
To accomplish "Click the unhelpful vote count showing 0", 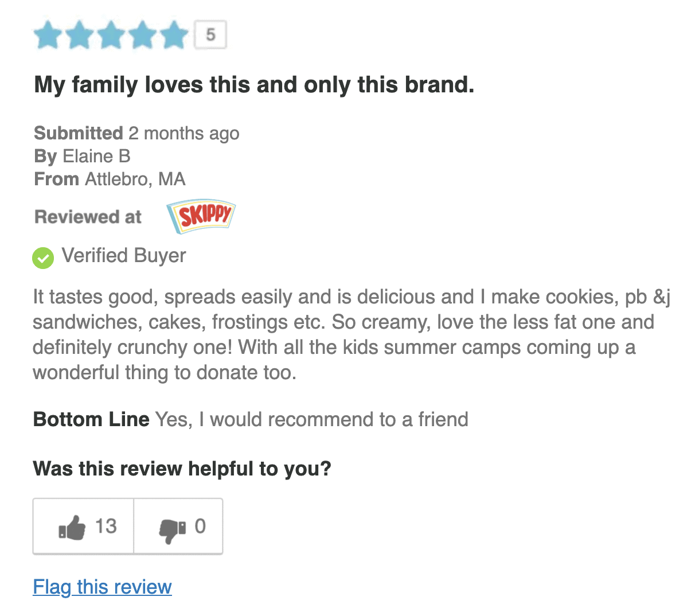I will 200,525.
